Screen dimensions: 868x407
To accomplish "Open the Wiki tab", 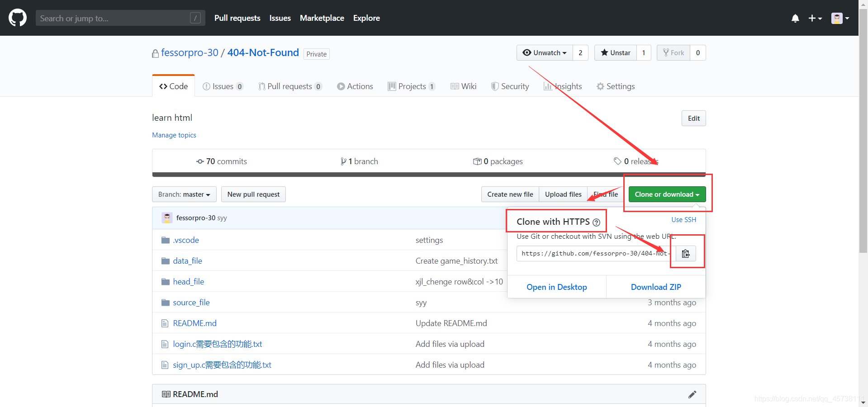I will (x=464, y=86).
